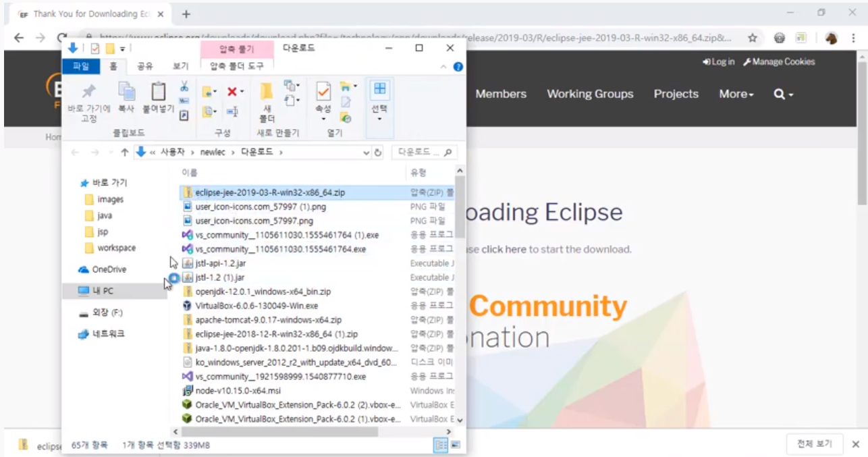The width and height of the screenshot is (868, 457).
Task: Click the 전체 보기 button
Action: click(x=814, y=444)
